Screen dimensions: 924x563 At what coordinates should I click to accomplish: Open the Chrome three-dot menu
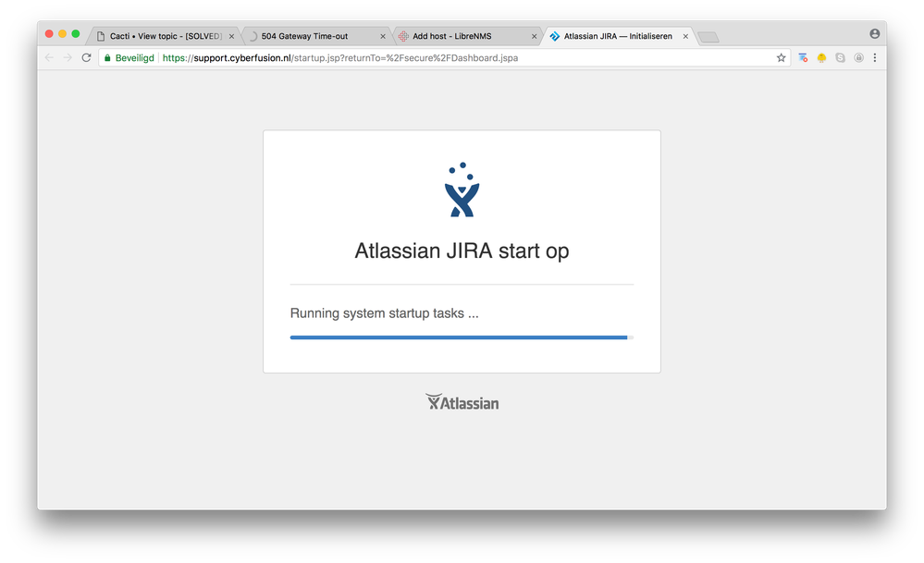pos(874,57)
